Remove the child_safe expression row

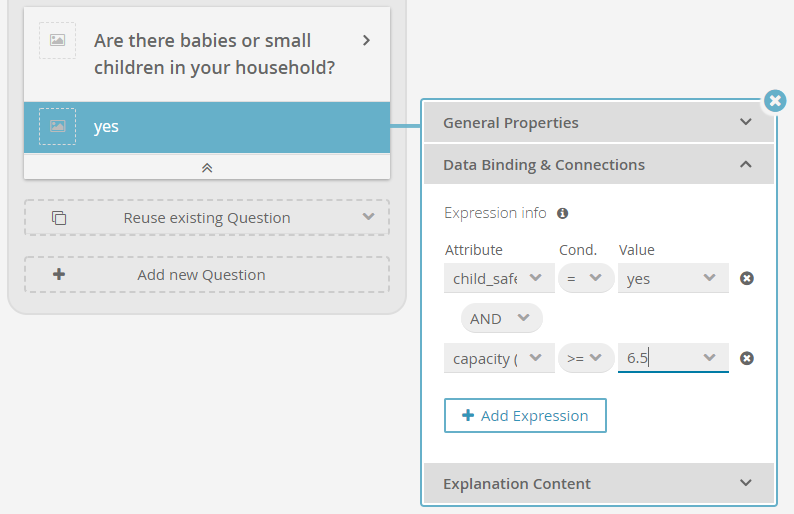pos(746,278)
